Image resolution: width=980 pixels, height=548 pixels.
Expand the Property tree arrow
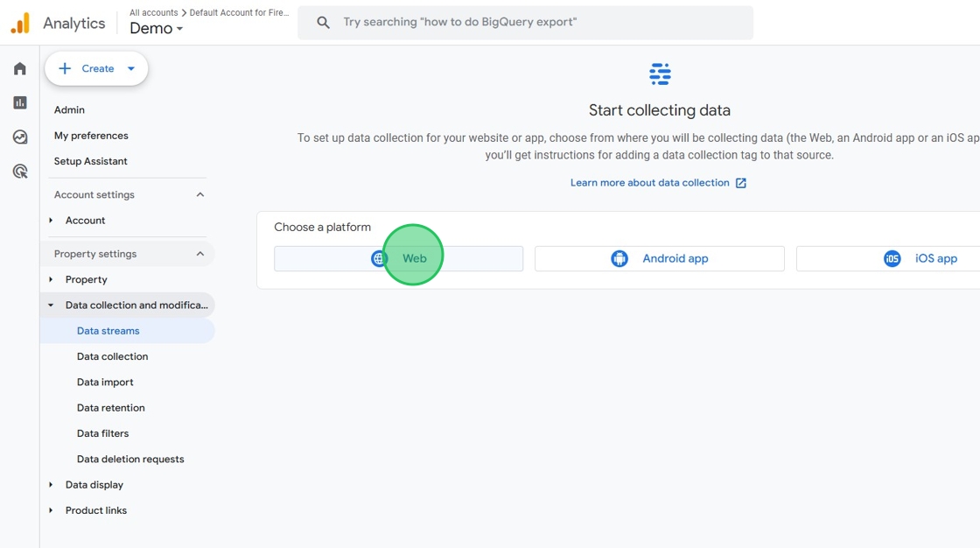click(51, 279)
